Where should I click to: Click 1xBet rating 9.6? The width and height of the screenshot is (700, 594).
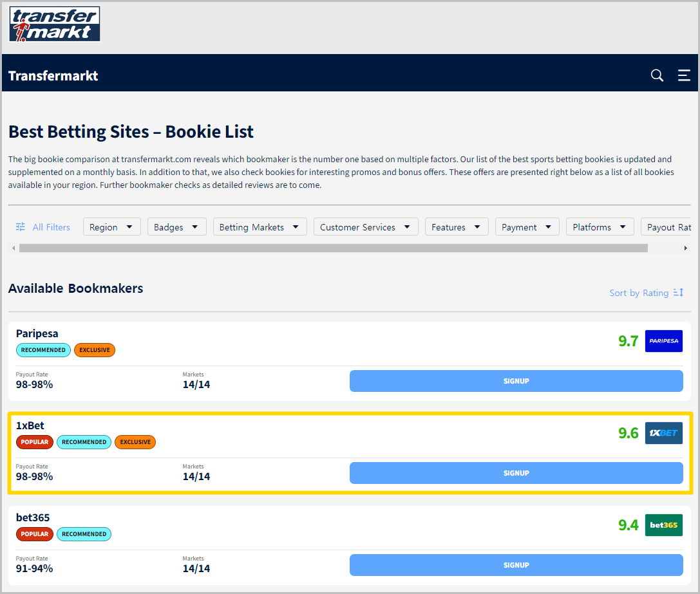(628, 433)
